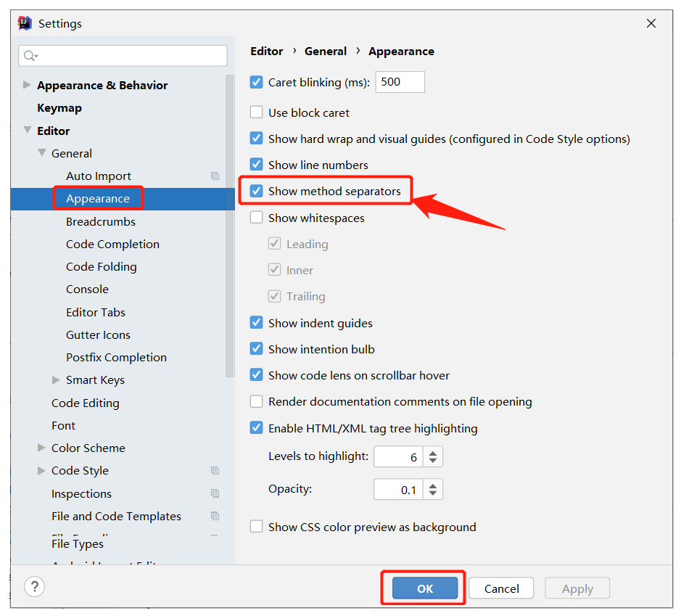Enable Use block caret
Screen dimensions: 681x616
click(256, 112)
